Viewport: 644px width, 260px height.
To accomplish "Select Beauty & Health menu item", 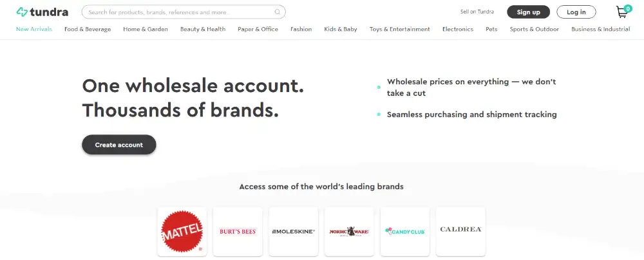I will pyautogui.click(x=203, y=29).
